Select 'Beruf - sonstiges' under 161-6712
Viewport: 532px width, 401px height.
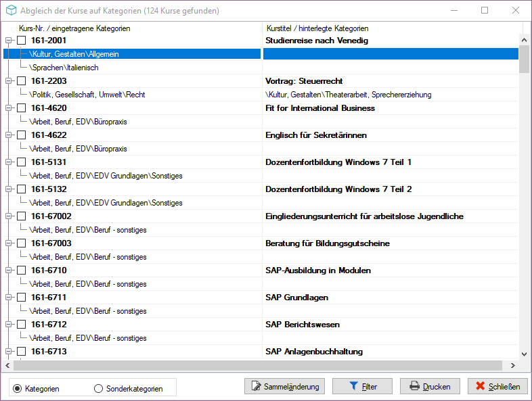click(88, 338)
